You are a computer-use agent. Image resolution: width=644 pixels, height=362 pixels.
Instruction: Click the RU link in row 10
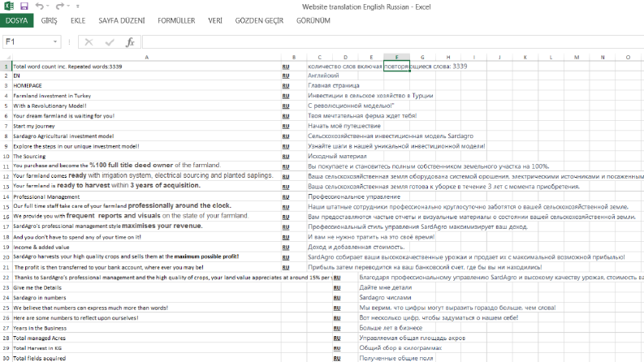pyautogui.click(x=286, y=157)
